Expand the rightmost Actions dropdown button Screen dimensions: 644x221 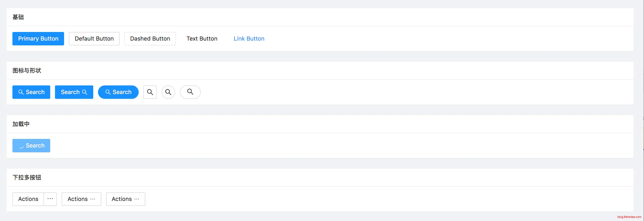126,199
